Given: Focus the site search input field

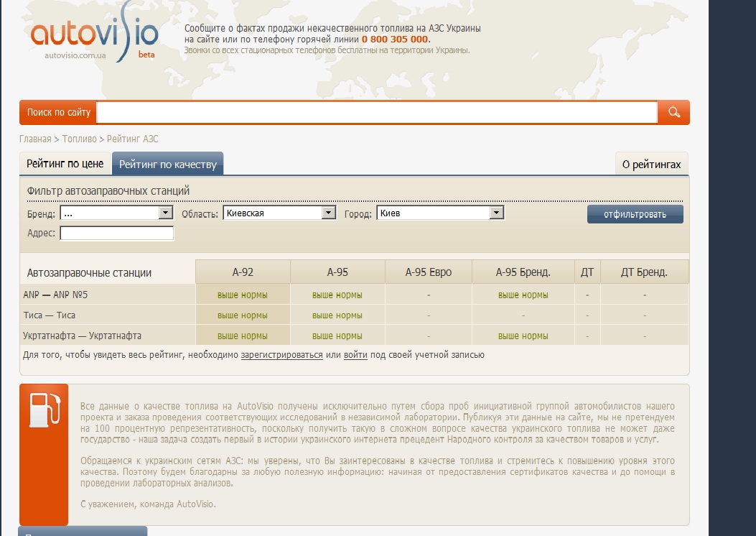Looking at the screenshot, I should coord(377,113).
